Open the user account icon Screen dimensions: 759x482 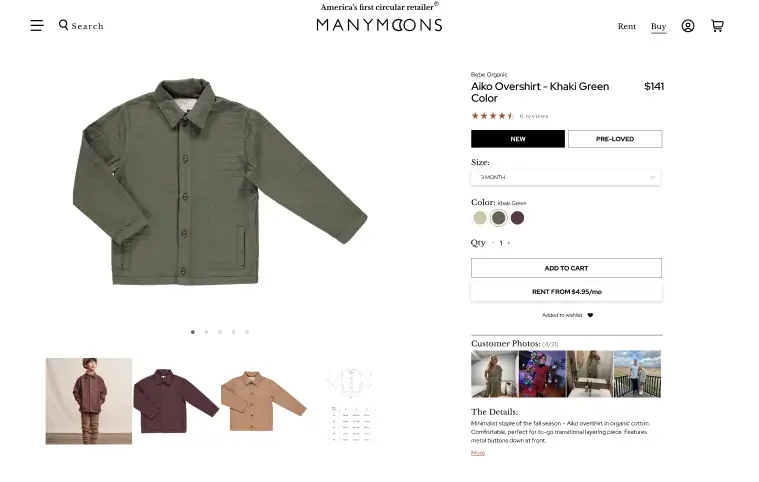tap(688, 26)
